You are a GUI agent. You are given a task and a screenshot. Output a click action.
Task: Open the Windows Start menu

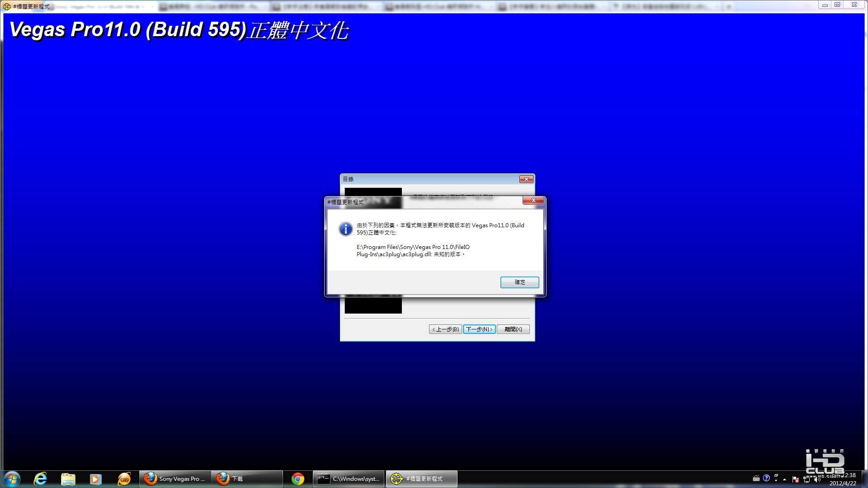[x=12, y=479]
